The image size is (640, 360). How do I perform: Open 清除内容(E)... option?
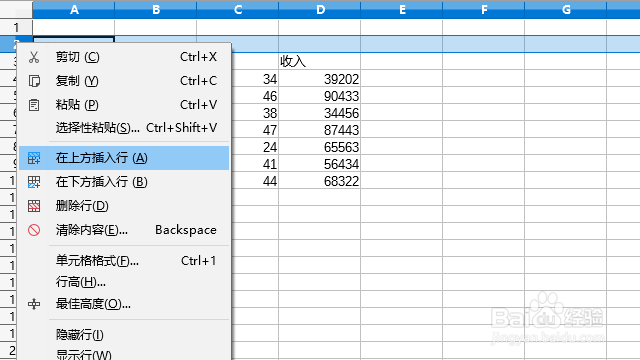tap(124, 230)
